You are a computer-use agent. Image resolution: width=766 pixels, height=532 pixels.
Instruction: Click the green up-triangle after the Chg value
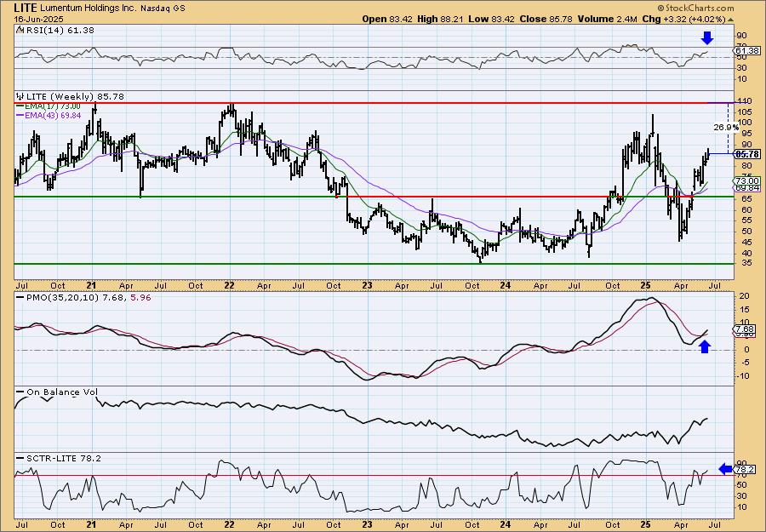(731, 20)
